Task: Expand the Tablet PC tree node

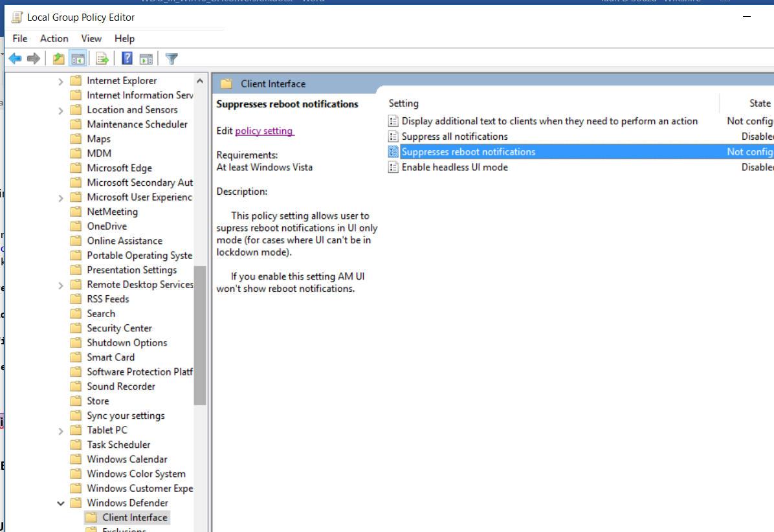Action: 61,430
